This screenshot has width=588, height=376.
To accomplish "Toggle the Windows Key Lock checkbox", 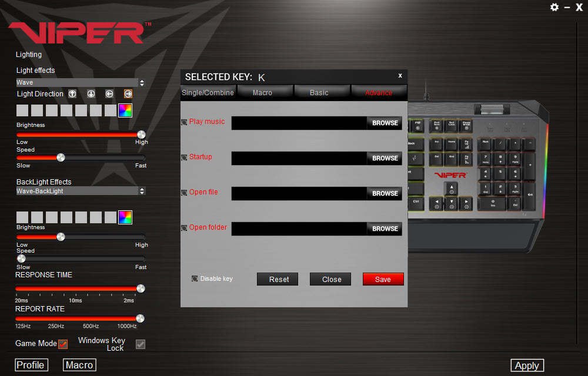I will [x=141, y=344].
